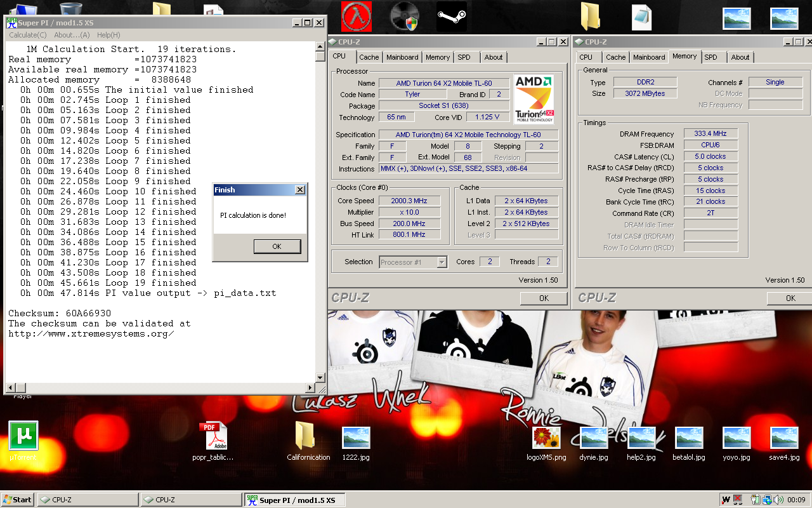Click the disconnected network red X tray icon
Screen dimensions: 812x508
(x=738, y=500)
